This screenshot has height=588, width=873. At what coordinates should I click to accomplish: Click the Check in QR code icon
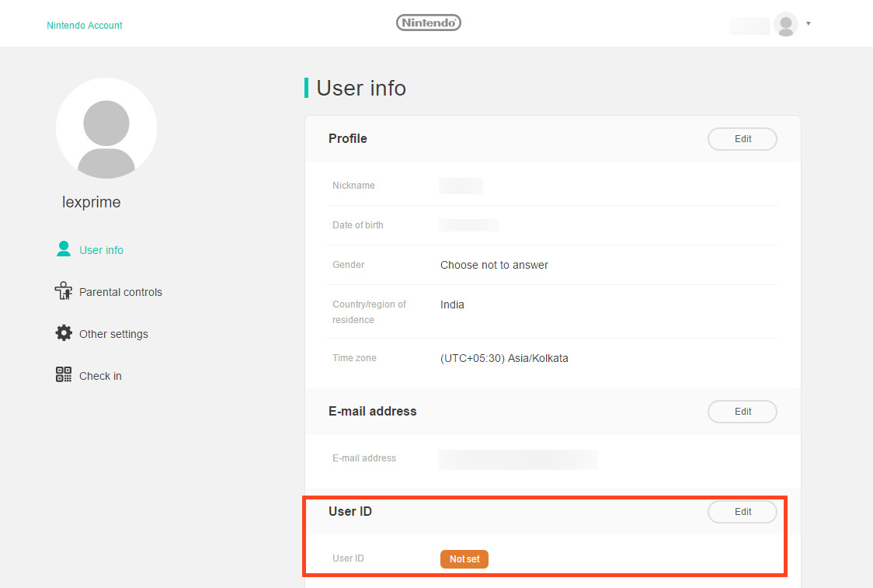click(64, 375)
